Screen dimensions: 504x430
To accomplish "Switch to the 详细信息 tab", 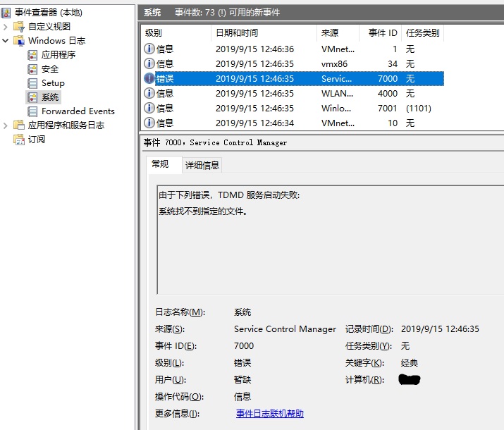I will coord(202,165).
